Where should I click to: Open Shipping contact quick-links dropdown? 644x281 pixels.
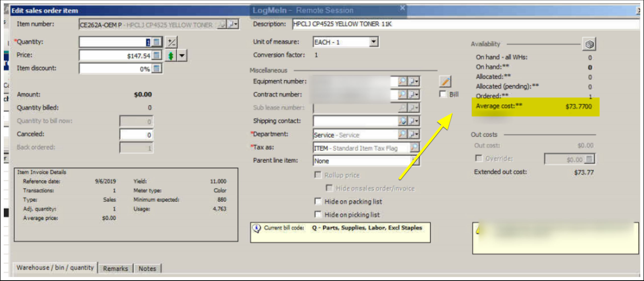(x=413, y=121)
